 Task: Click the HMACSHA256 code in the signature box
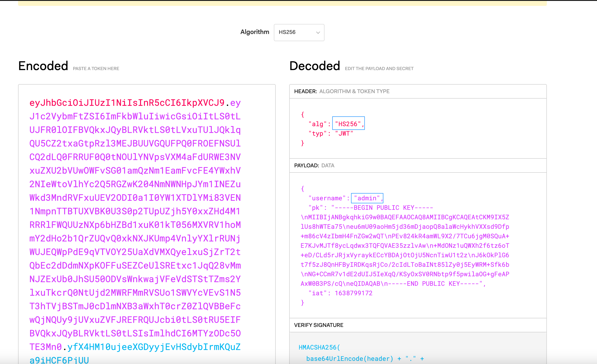(319, 347)
